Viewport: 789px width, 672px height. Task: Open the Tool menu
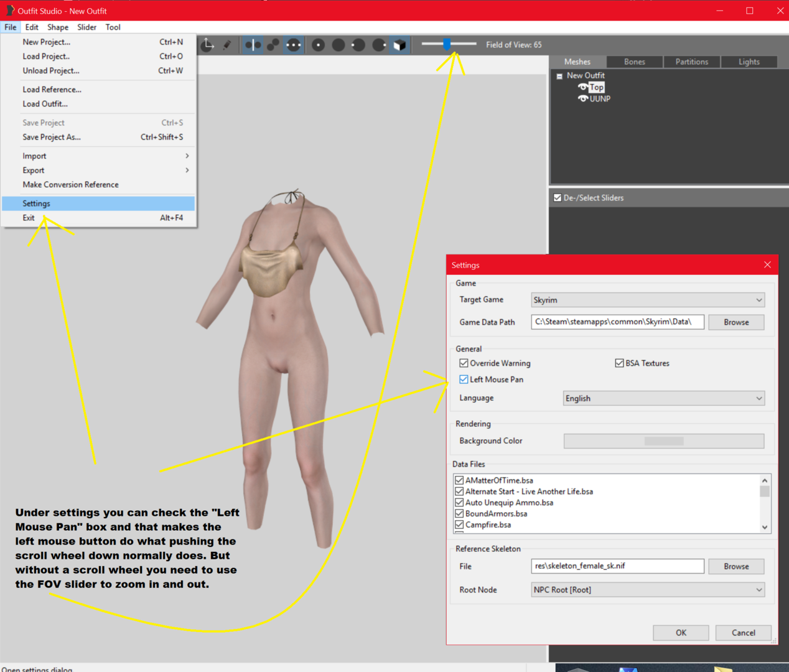pos(113,27)
